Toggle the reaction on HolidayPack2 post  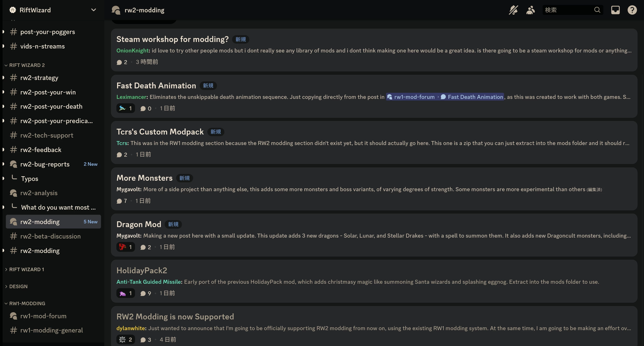coord(125,293)
